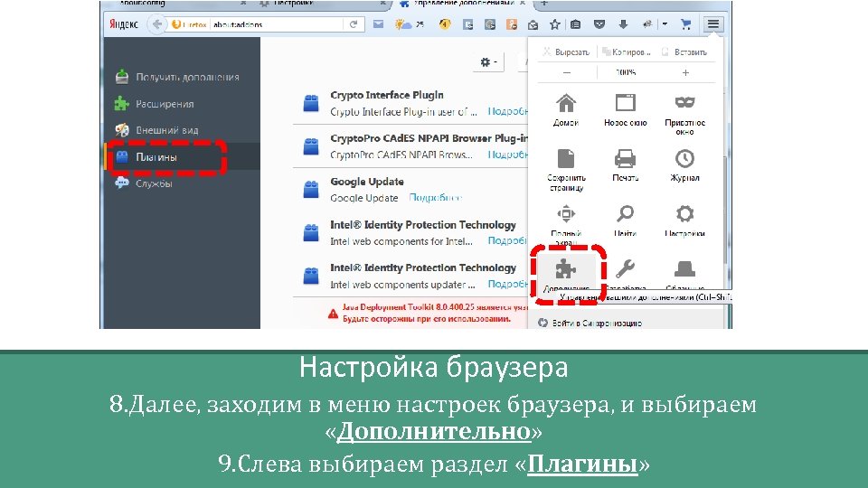Open Подробнее for Intel web components for Intel

[507, 240]
